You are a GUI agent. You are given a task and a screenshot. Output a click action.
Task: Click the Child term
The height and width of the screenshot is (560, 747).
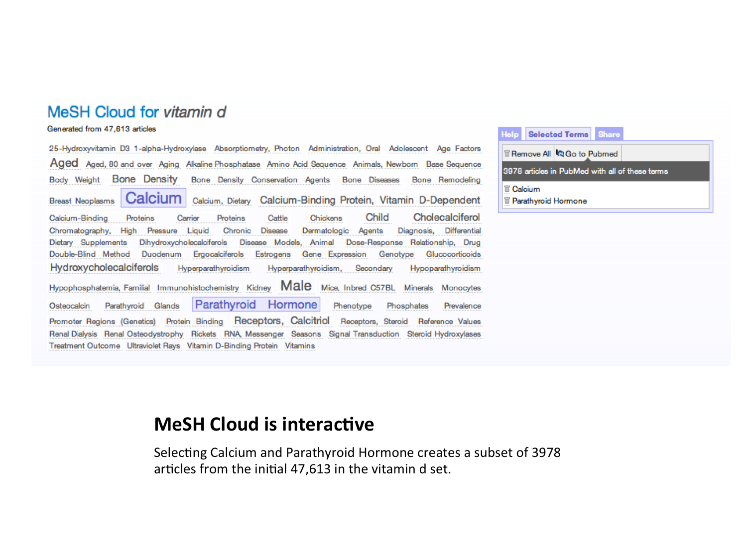377,217
